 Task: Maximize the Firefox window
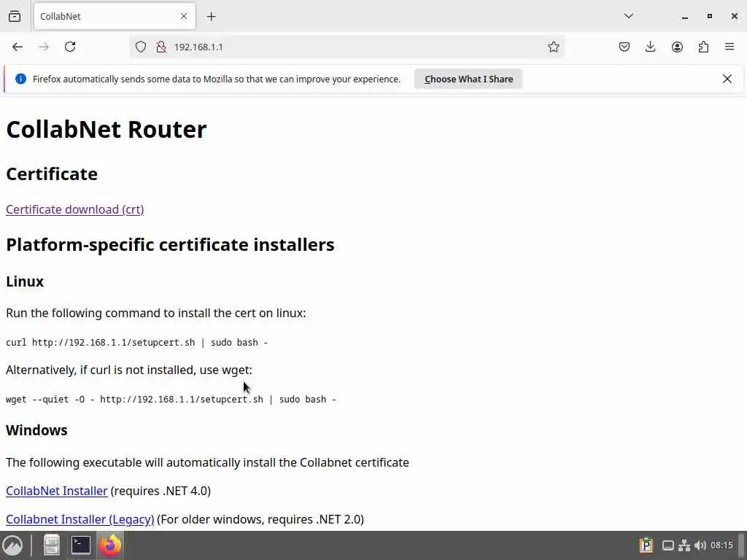pos(709,16)
